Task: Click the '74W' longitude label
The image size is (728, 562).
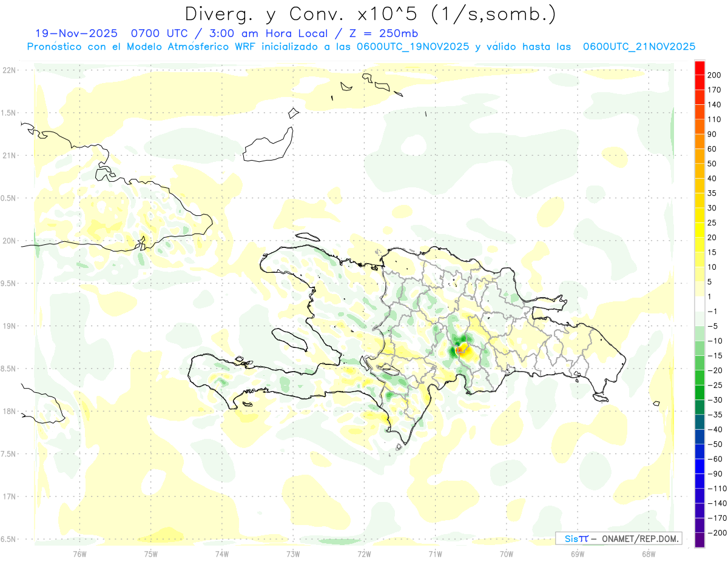Action: pyautogui.click(x=222, y=554)
